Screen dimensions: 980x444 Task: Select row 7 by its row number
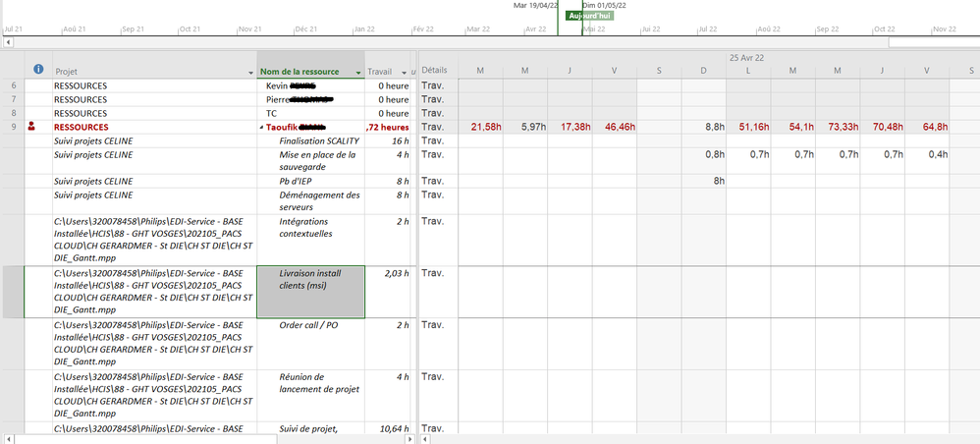[x=14, y=99]
